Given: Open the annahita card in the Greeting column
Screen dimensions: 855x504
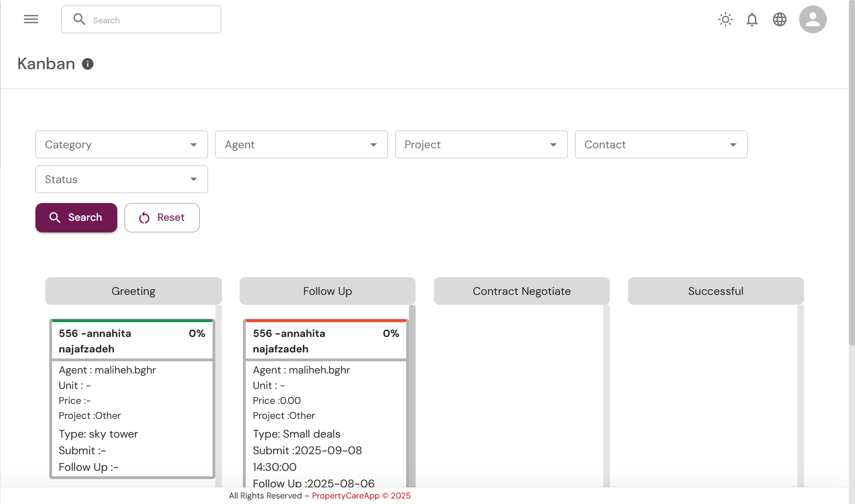Looking at the screenshot, I should pos(132,341).
